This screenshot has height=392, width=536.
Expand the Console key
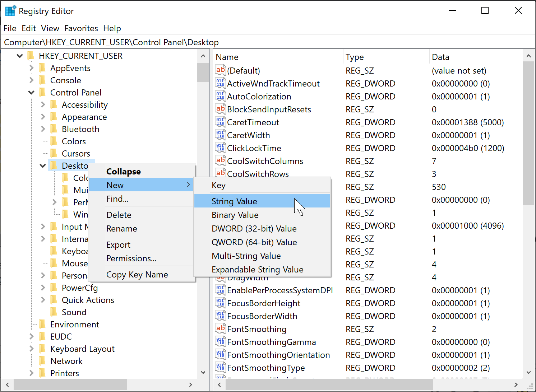point(31,80)
